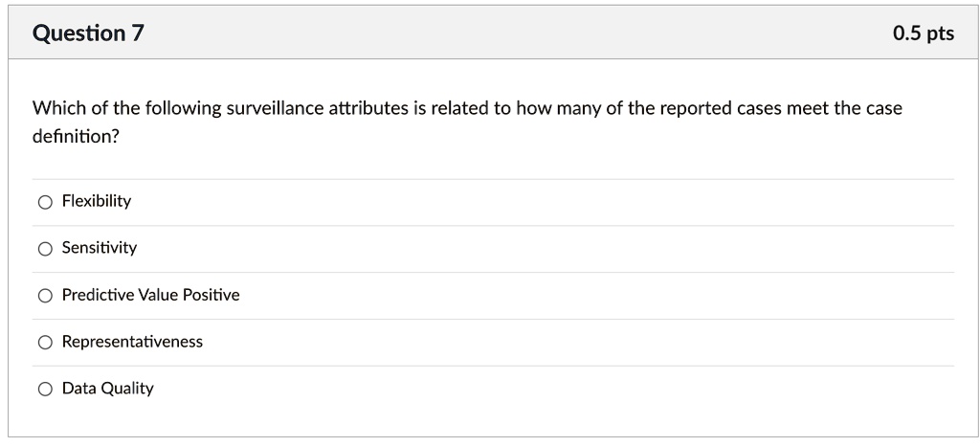Click the "Data Quality" label text
980x447 pixels.
tap(107, 389)
